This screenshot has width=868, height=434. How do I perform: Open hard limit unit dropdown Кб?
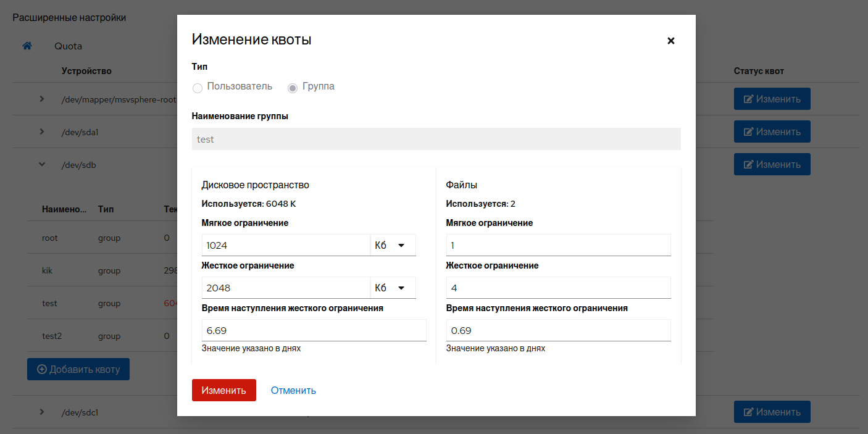point(393,288)
